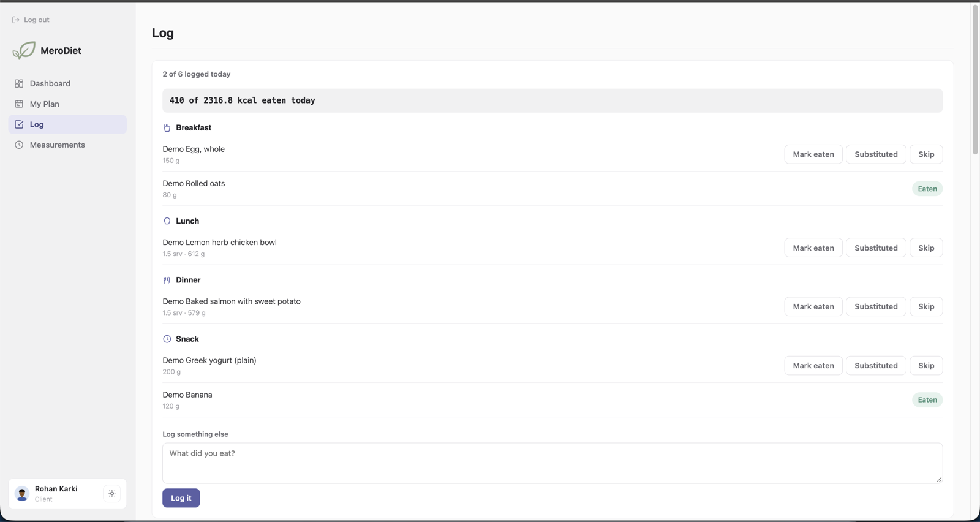Mark Demo Greek yogurt as eaten

[x=813, y=365]
